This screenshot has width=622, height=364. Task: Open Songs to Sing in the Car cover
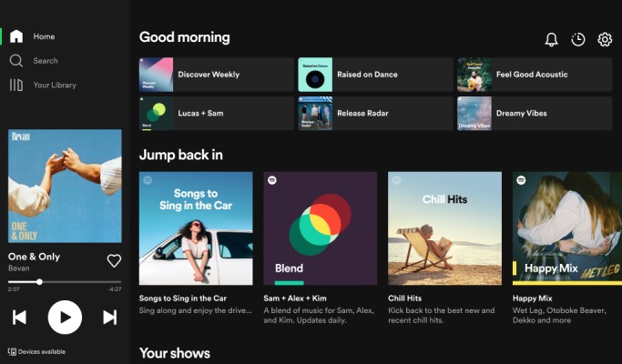196,228
